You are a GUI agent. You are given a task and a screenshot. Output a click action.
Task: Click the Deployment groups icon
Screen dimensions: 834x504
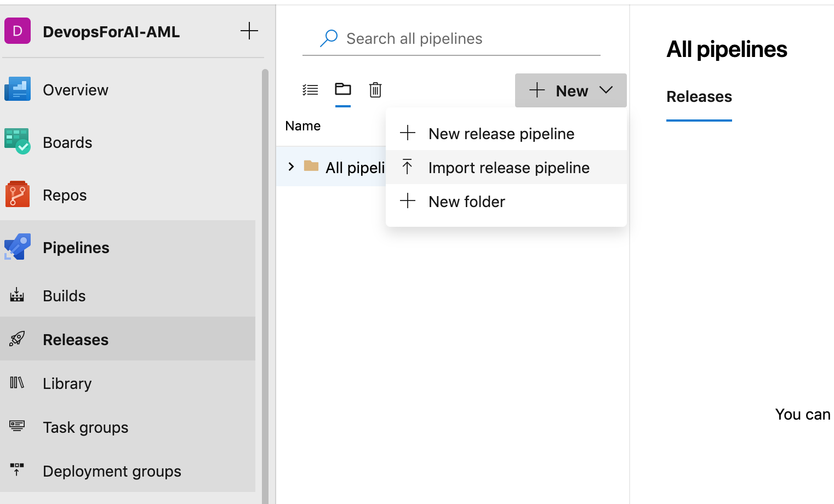(x=17, y=469)
